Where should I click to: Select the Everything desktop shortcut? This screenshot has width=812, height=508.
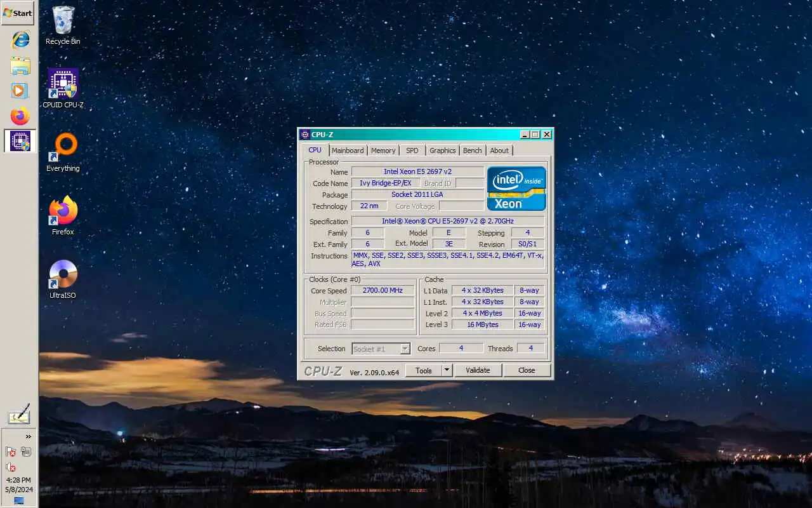pos(63,152)
